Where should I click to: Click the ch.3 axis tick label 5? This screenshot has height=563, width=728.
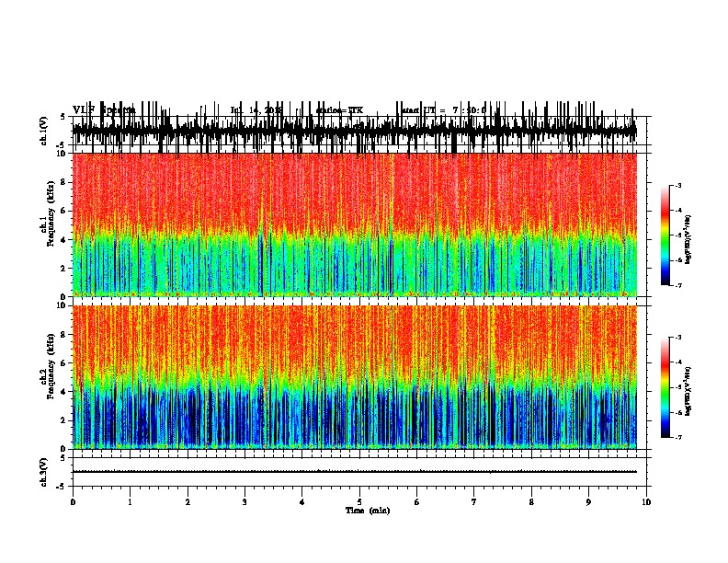(x=63, y=458)
